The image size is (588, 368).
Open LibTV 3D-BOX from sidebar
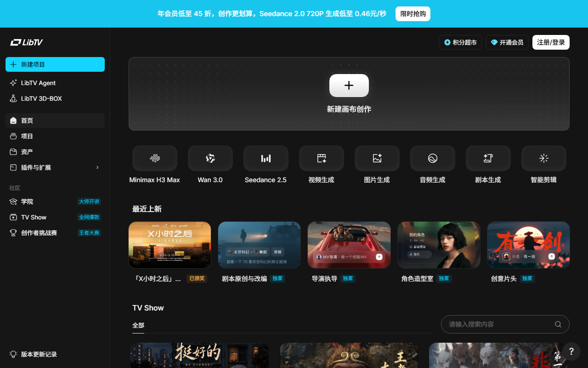coord(55,98)
